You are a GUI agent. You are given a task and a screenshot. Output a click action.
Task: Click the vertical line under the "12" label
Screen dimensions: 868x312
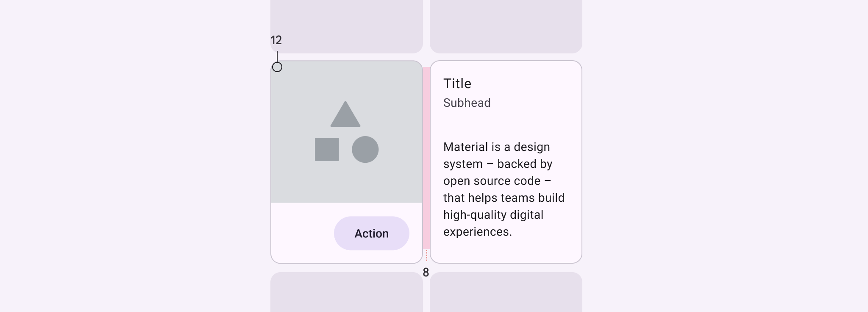point(277,56)
